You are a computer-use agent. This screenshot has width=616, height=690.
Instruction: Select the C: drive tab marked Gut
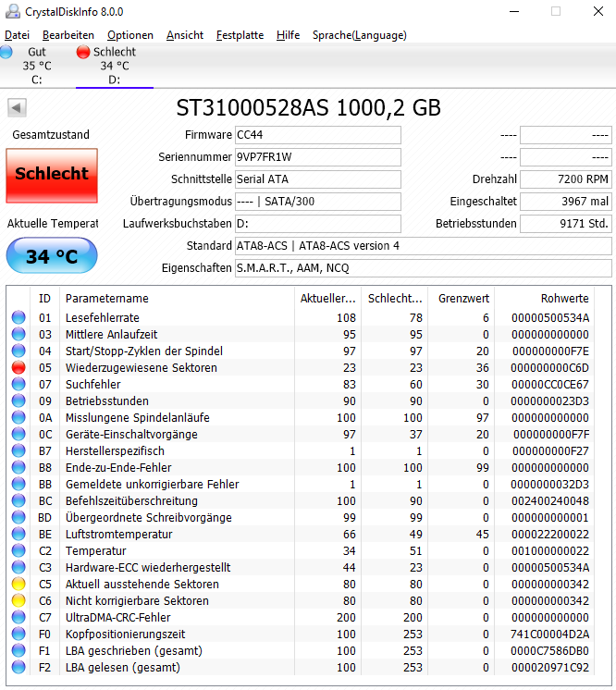coord(37,66)
